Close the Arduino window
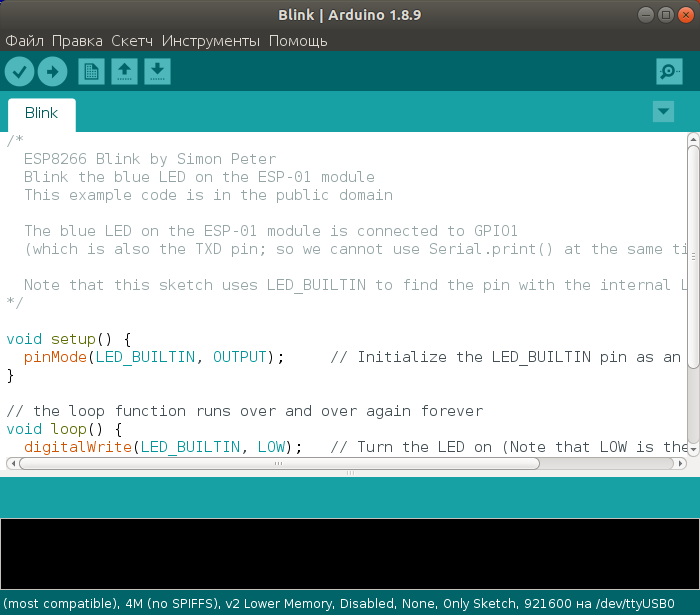 (x=686, y=15)
